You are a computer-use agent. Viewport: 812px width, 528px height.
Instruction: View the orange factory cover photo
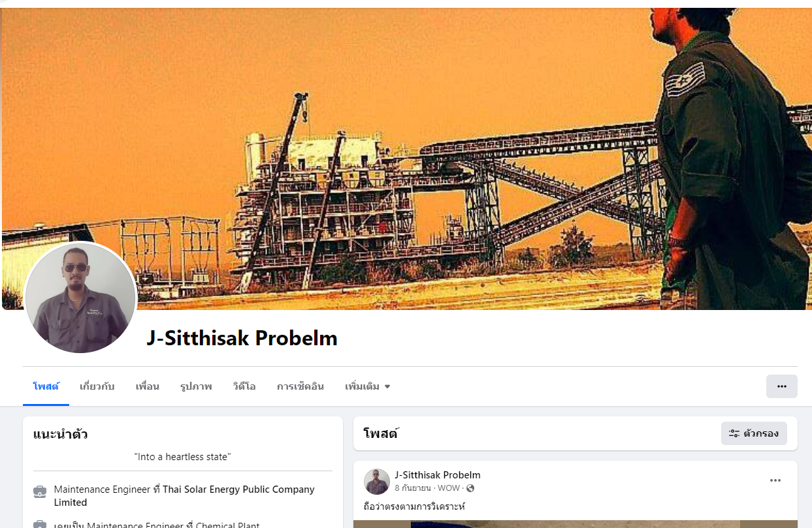point(406,159)
